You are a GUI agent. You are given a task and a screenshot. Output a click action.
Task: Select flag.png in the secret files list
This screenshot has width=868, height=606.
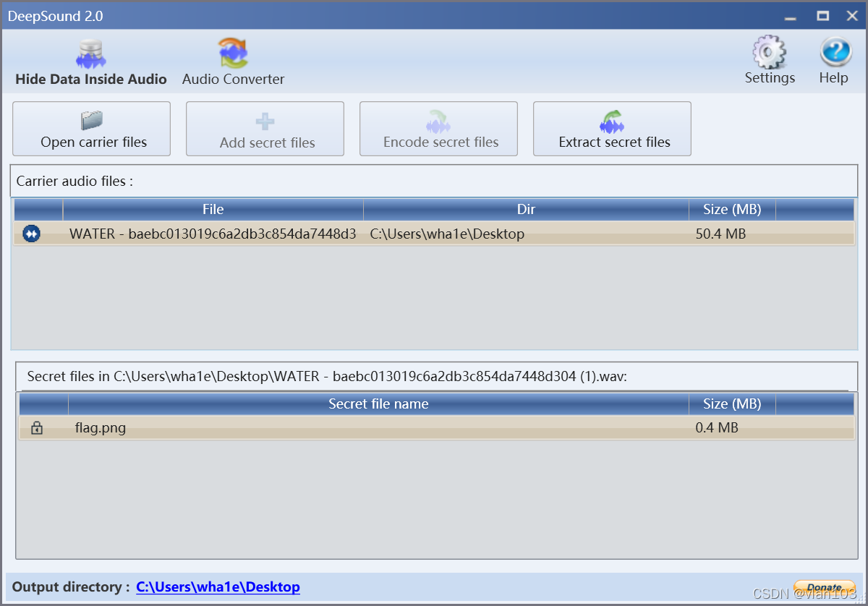pos(101,428)
